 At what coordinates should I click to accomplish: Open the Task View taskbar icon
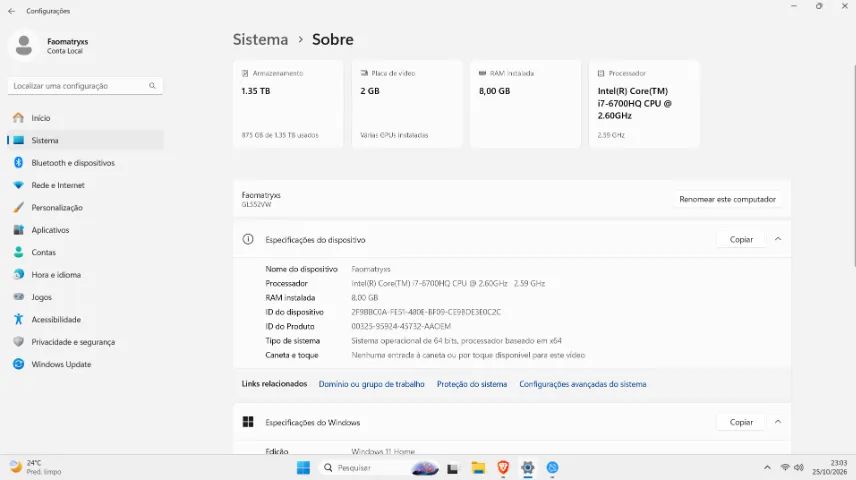[x=453, y=468]
